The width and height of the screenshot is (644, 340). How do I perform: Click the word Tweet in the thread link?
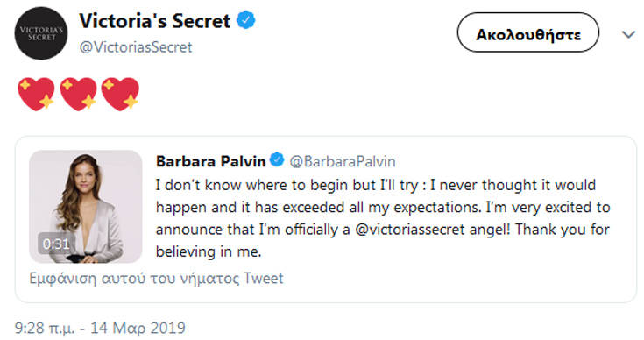(x=264, y=278)
